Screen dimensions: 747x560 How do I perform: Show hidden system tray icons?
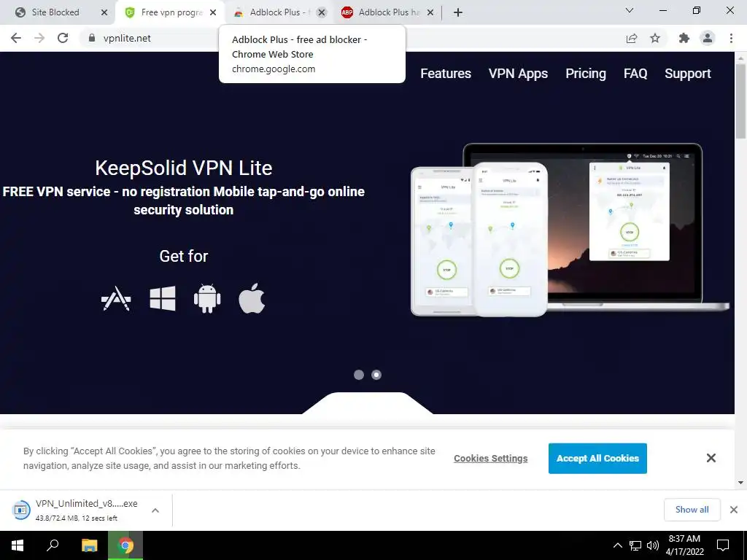(617, 545)
